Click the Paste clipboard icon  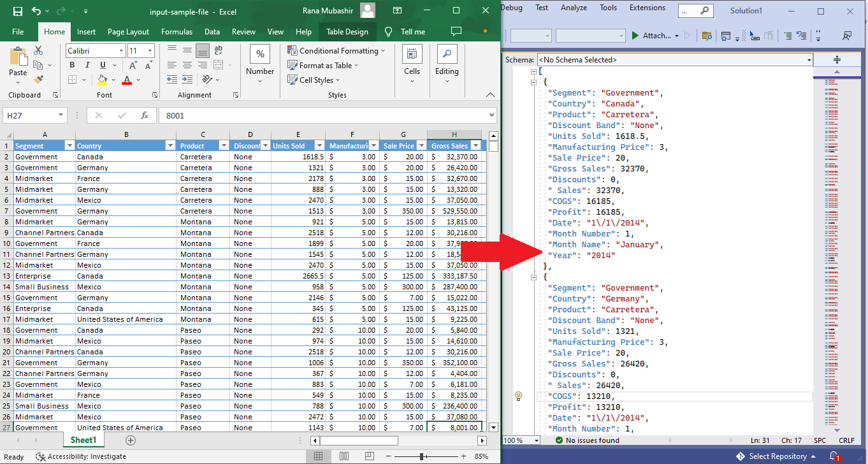pyautogui.click(x=18, y=56)
